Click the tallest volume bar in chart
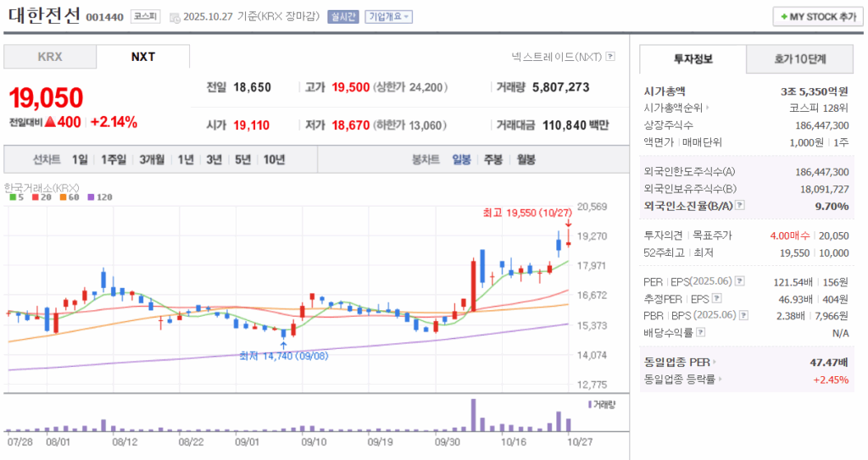 473,415
